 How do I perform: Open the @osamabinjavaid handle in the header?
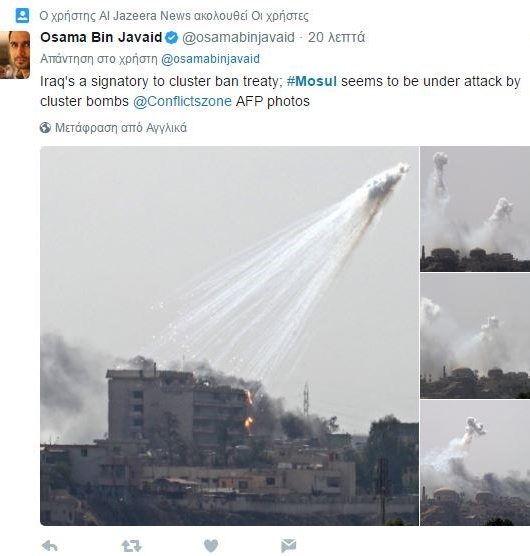point(238,37)
